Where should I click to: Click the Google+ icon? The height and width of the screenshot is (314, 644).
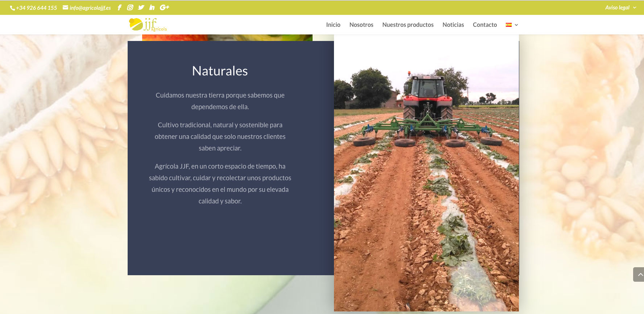click(164, 8)
